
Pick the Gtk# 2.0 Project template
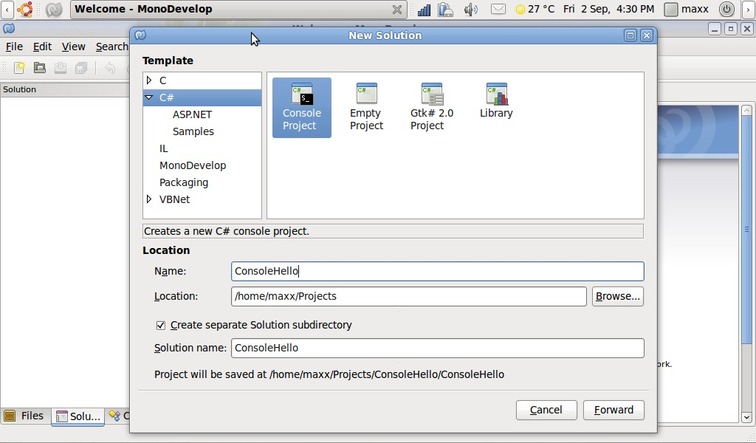tap(432, 108)
